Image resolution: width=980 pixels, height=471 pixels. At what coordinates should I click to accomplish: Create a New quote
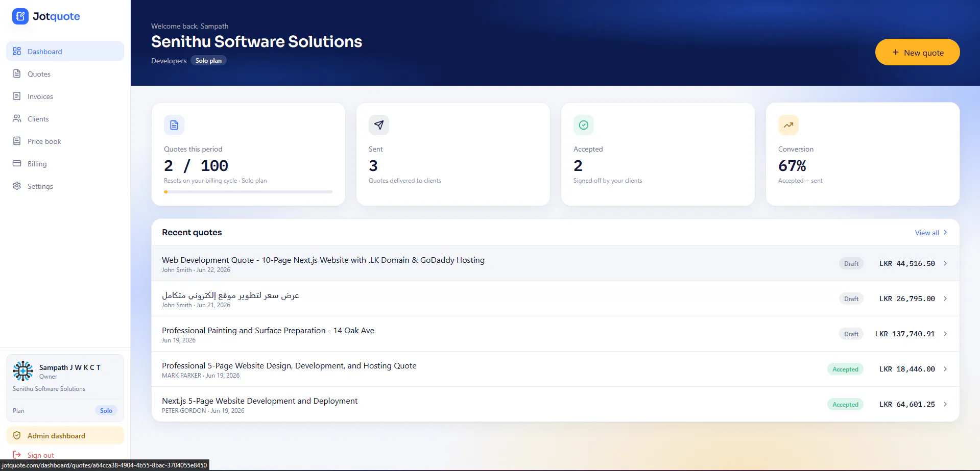917,52
